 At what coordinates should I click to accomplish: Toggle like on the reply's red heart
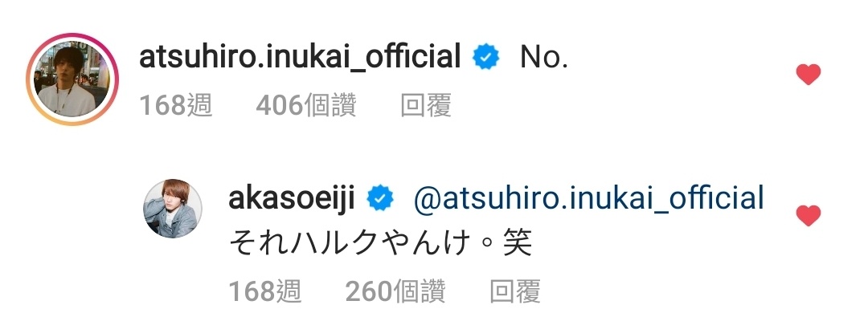pos(808,216)
